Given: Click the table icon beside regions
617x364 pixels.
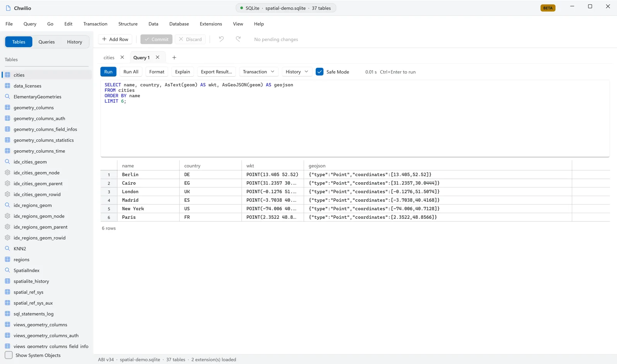Looking at the screenshot, I should [x=7, y=259].
